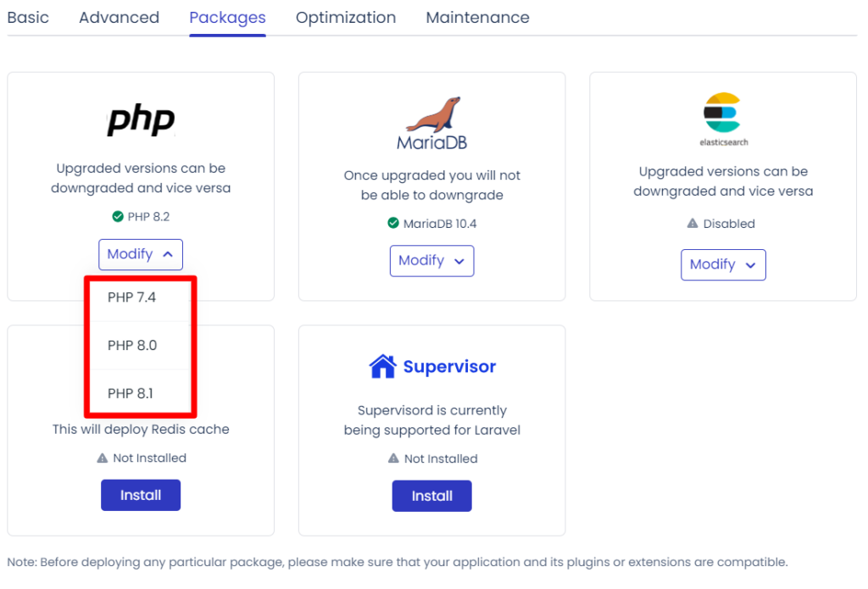Open the Elasticsearch Modify dropdown

(723, 264)
